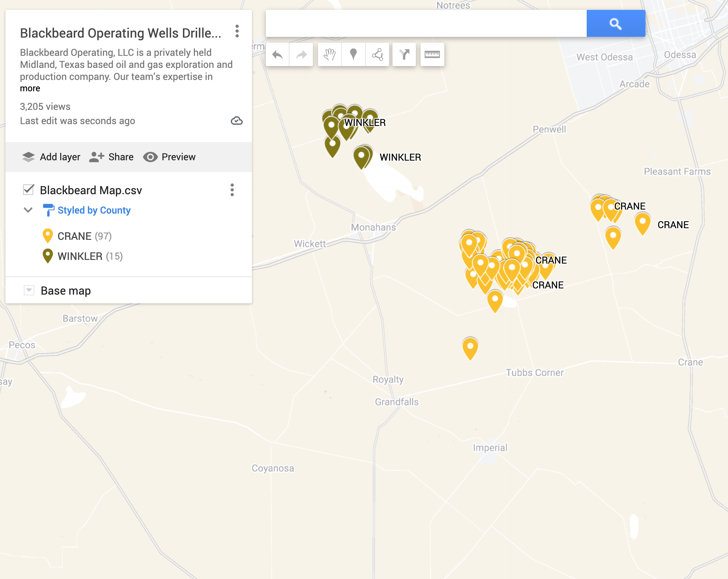Click the Add layer button
728x579 pixels.
pos(51,157)
